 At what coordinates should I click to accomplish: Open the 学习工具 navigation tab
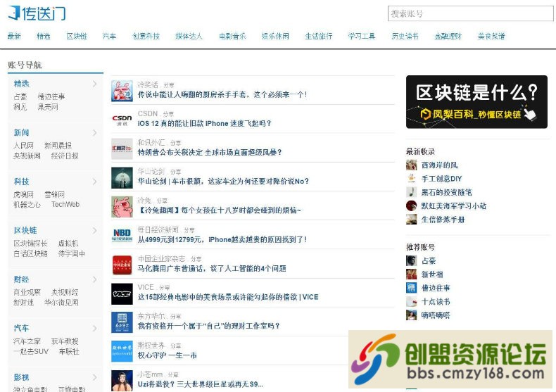pyautogui.click(x=361, y=36)
